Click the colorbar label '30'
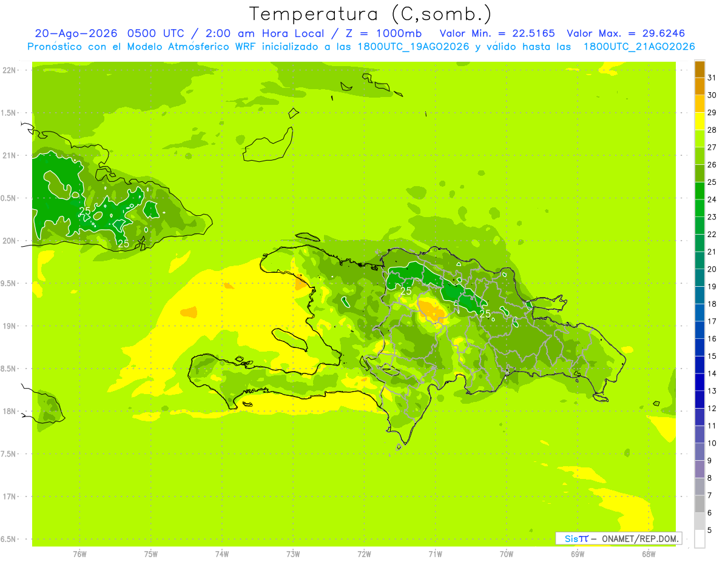Viewport: 728px width, 562px height. pos(712,95)
